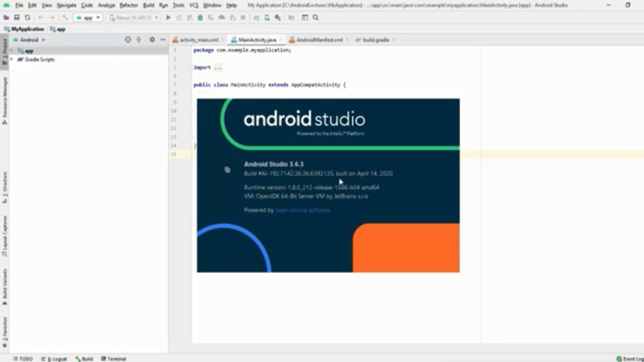Toggle the Favorites side tab

pos(5,332)
